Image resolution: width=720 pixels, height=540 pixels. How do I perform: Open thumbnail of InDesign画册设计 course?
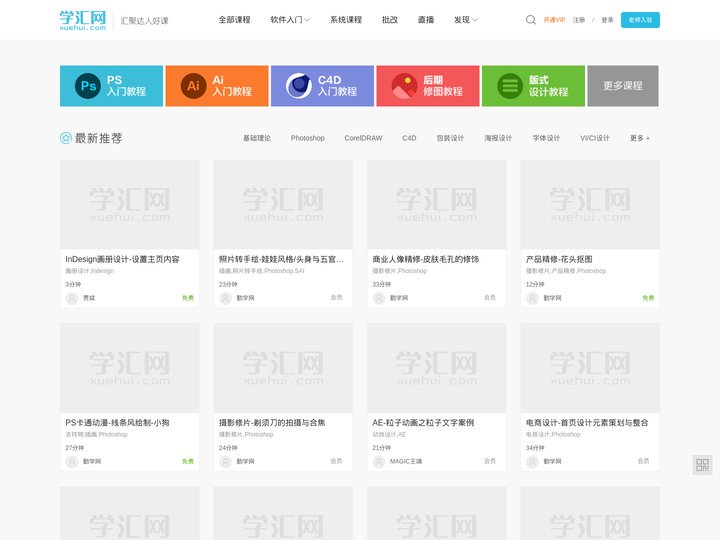pos(129,204)
